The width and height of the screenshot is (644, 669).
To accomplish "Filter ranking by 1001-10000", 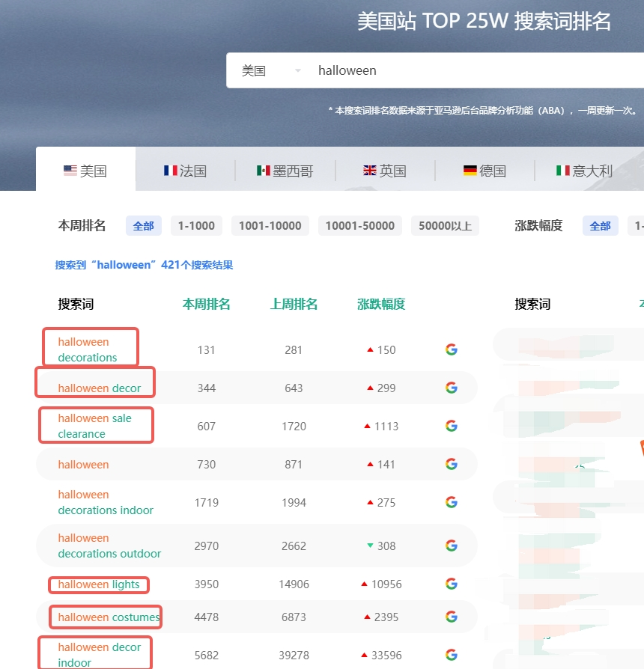I will (x=270, y=226).
